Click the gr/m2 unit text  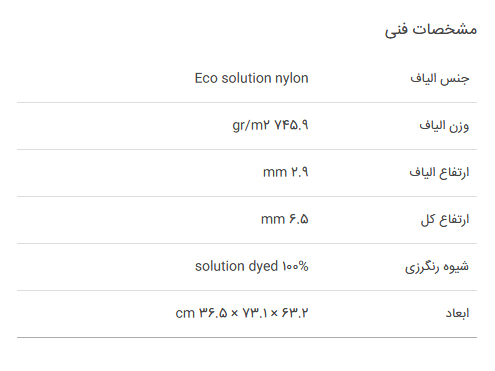coord(251,126)
